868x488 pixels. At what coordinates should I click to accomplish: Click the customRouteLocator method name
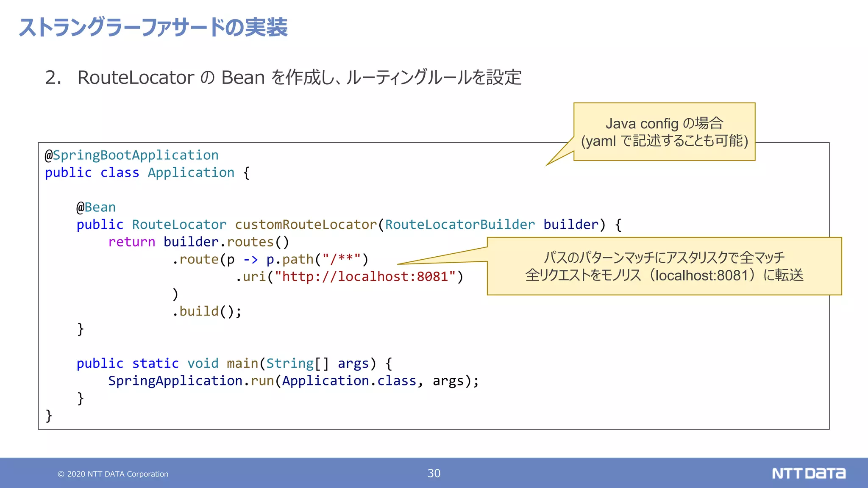pos(306,225)
